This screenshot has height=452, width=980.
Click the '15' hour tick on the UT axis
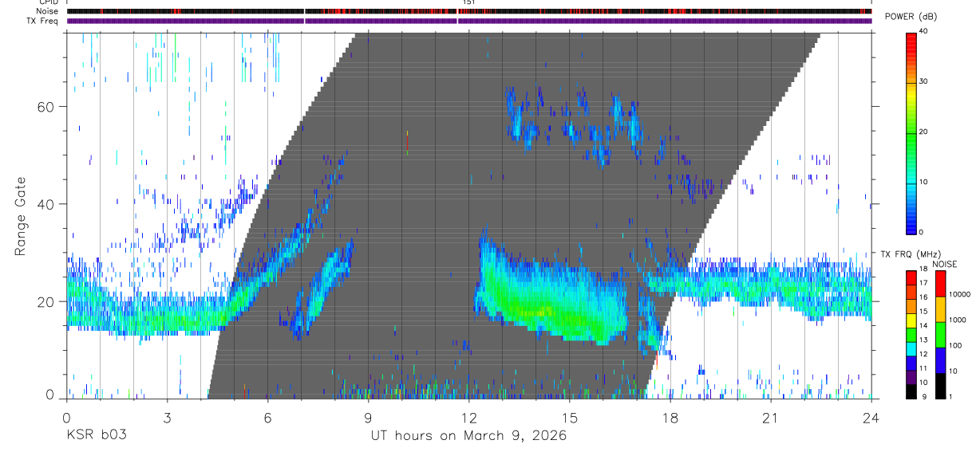pyautogui.click(x=570, y=418)
